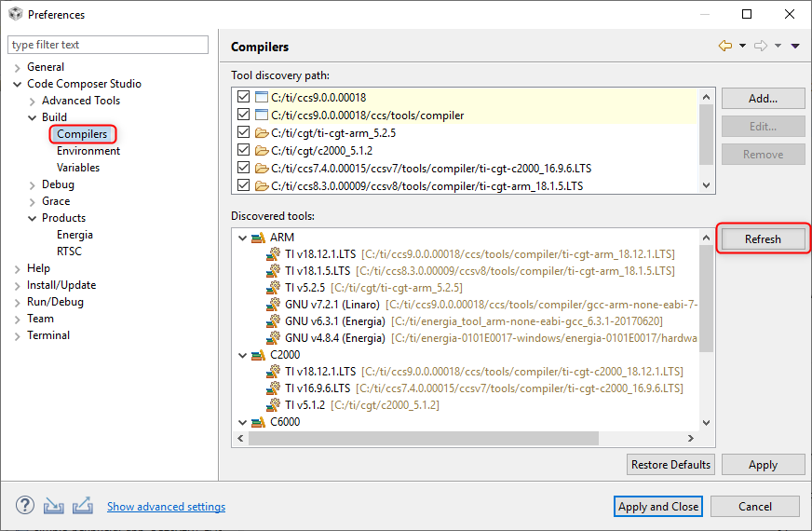Select the ARM category icon

coord(258,238)
